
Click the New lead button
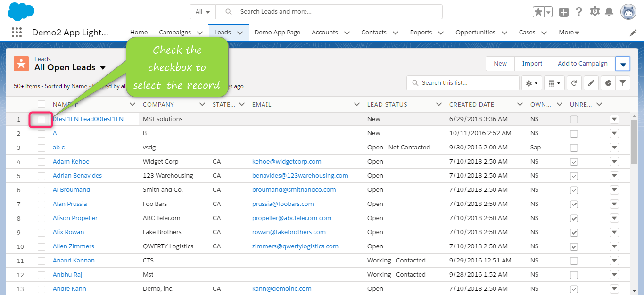coord(500,64)
